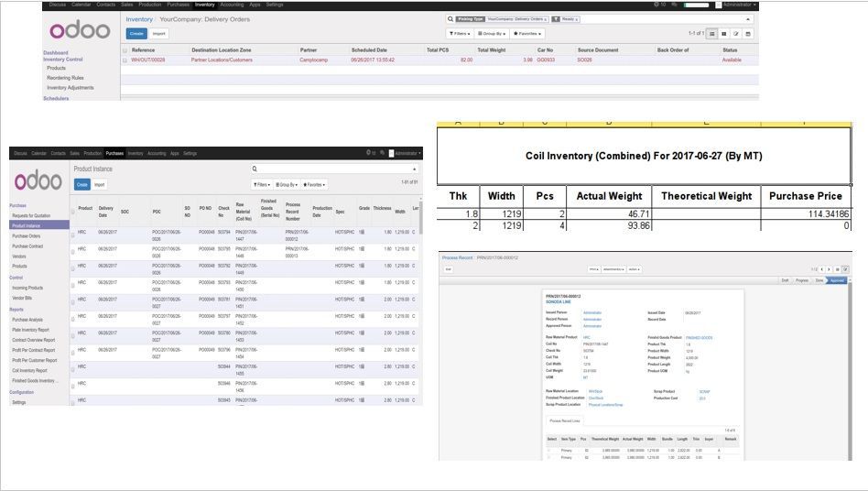This screenshot has width=868, height=491.
Task: Click the Product Instance search field
Action: [334, 169]
